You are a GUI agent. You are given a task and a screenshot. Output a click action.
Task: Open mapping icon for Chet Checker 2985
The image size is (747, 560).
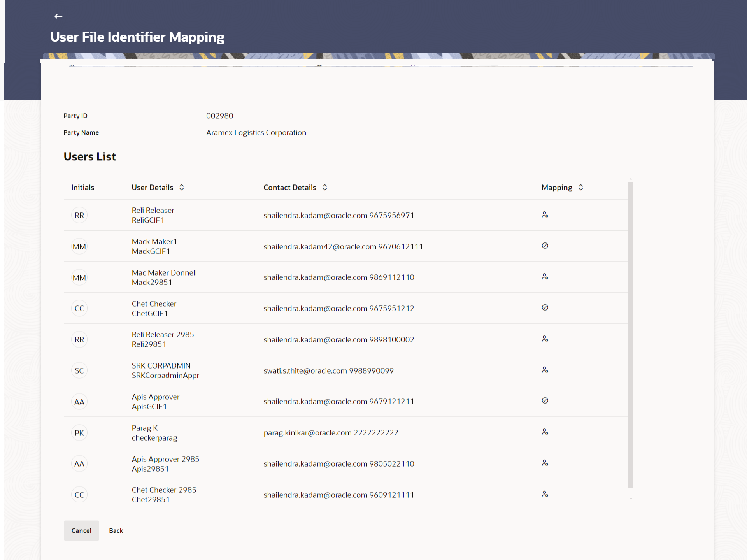point(545,494)
